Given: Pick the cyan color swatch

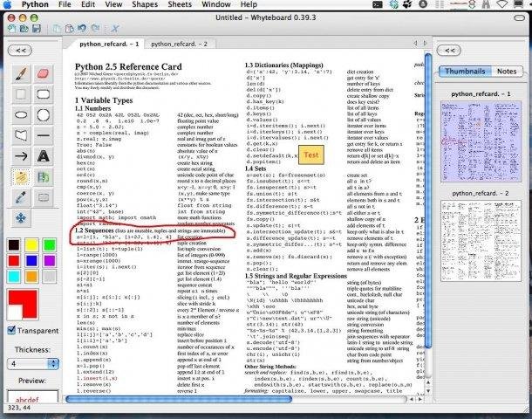Looking at the screenshot, I should tap(14, 277).
